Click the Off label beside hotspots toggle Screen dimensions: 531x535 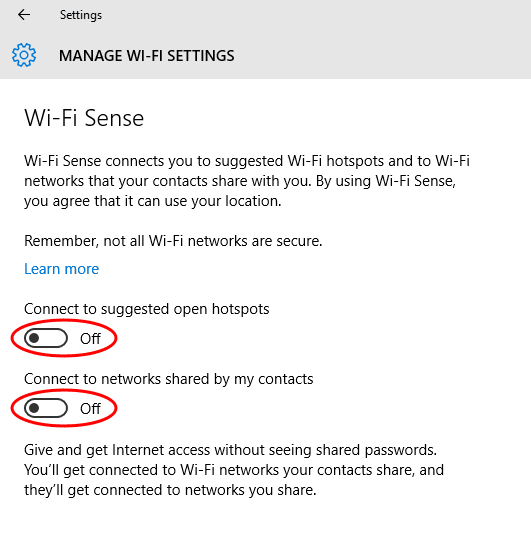(x=90, y=338)
